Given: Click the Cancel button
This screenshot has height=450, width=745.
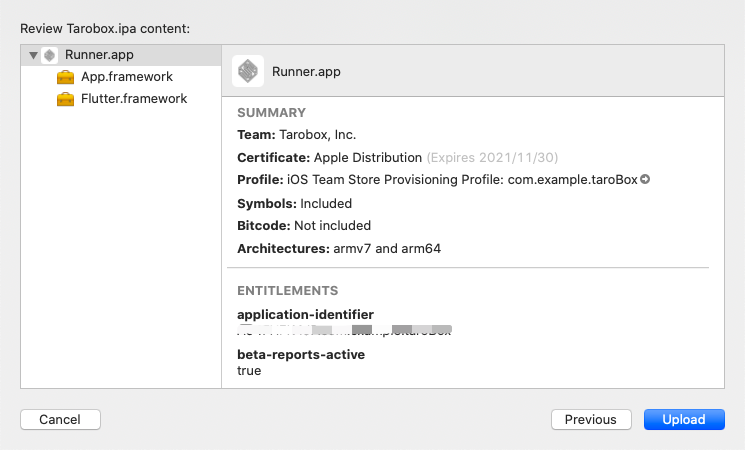Looking at the screenshot, I should tap(60, 420).
